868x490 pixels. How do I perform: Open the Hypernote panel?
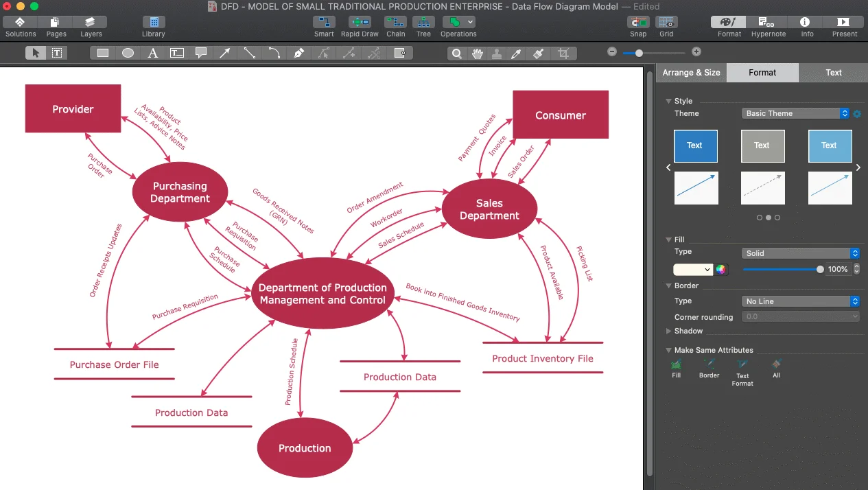(768, 26)
